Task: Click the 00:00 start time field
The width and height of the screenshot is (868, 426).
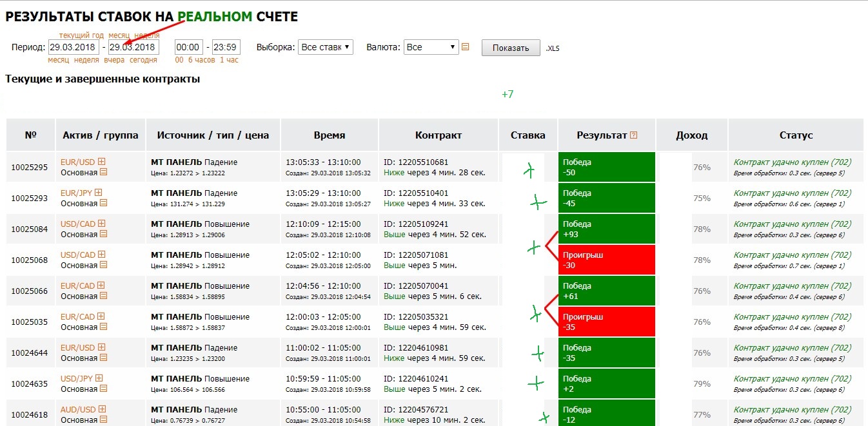Action: tap(189, 47)
